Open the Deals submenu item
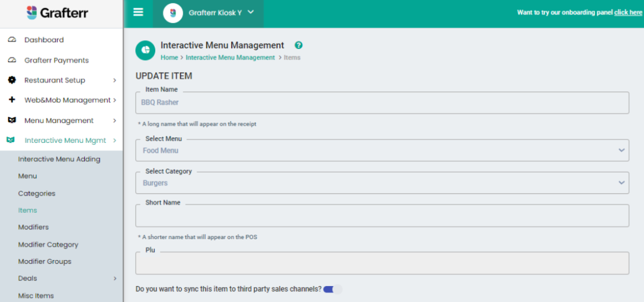The width and height of the screenshot is (644, 302). pos(28,278)
